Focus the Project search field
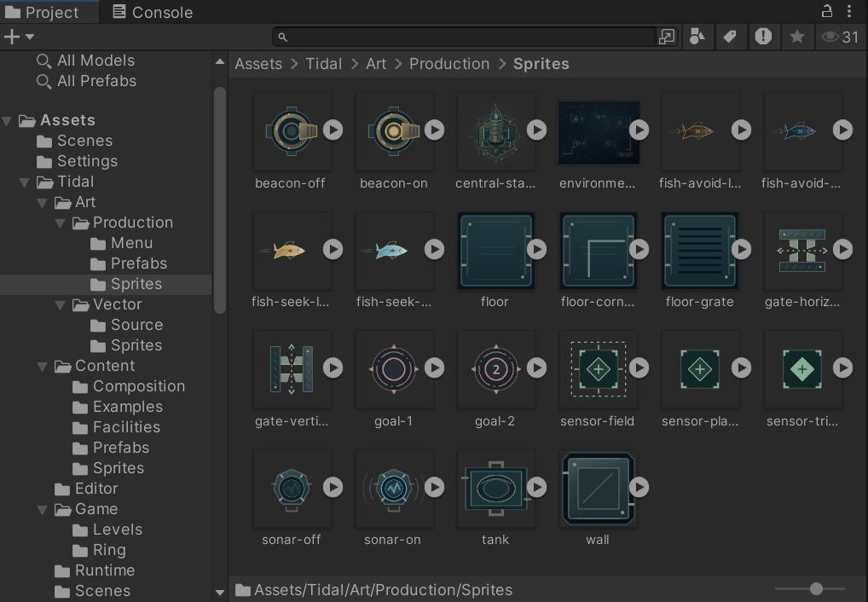This screenshot has height=602, width=868. point(465,37)
